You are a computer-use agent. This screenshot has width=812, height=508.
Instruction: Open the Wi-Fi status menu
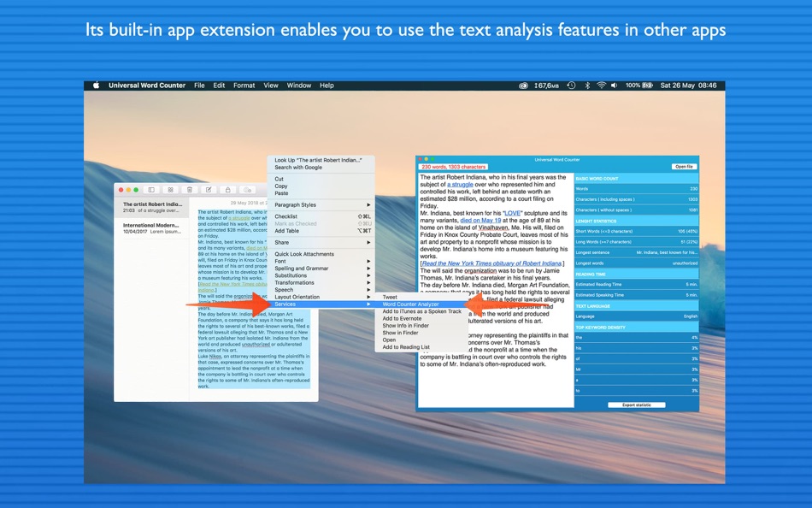[x=601, y=86]
